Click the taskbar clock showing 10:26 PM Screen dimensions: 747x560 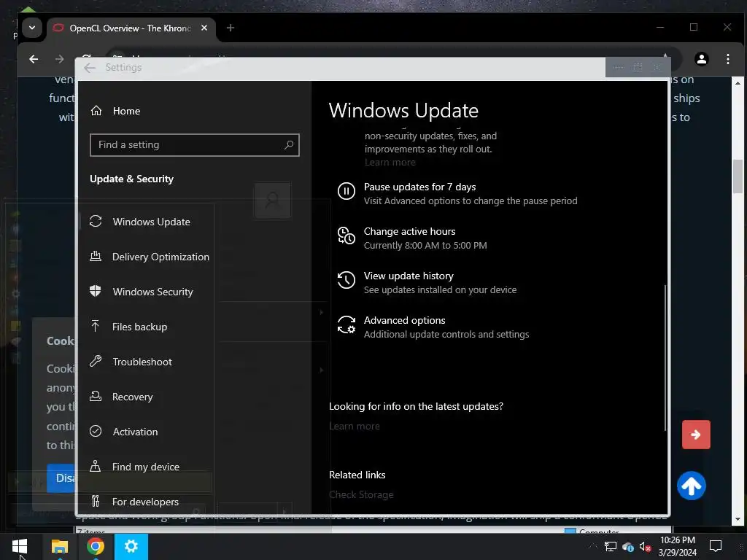pyautogui.click(x=677, y=546)
